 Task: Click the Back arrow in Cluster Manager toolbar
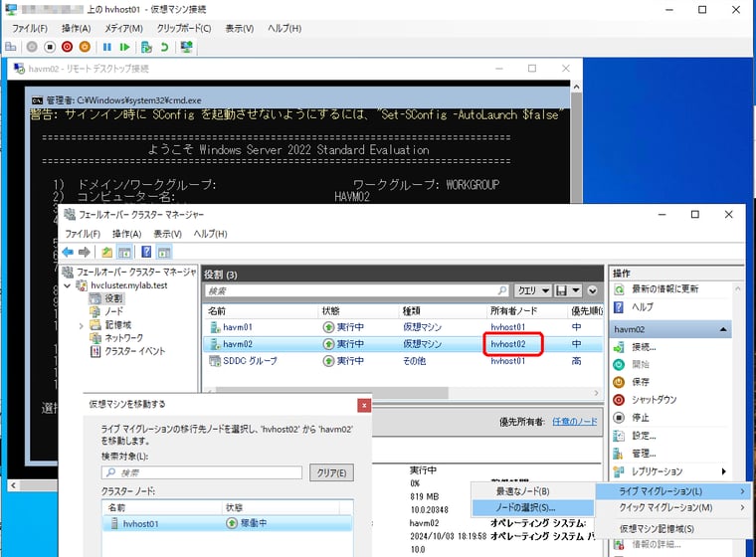(x=68, y=252)
